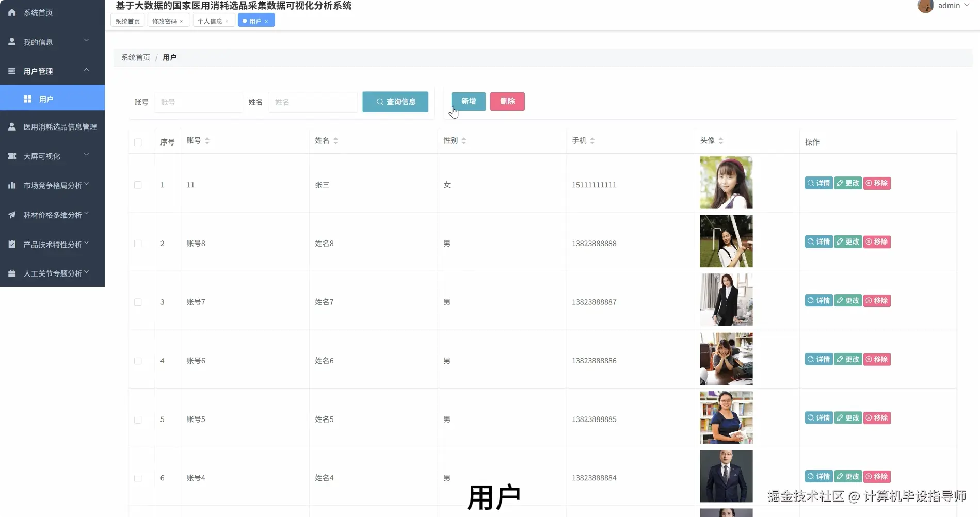Click the grid icon beside 用户 submenu

28,99
